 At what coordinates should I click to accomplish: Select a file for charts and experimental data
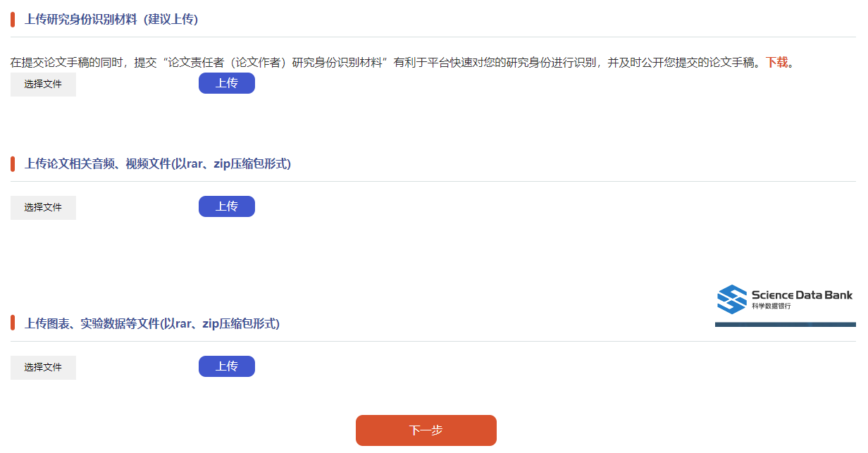(43, 368)
